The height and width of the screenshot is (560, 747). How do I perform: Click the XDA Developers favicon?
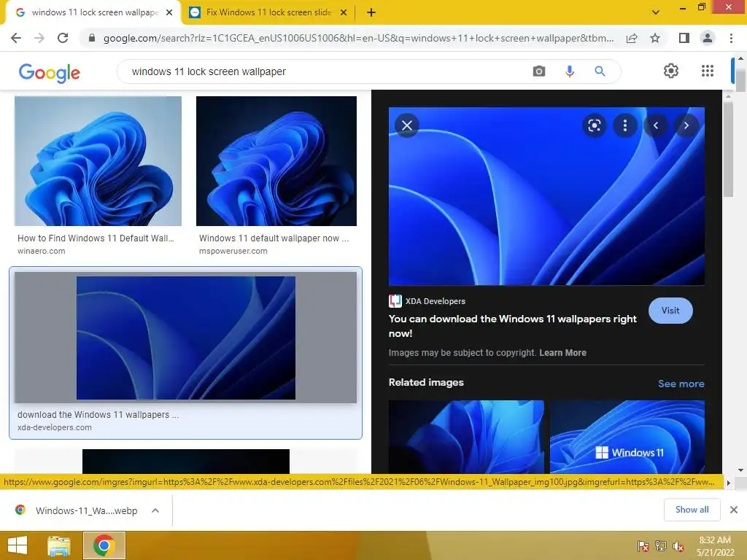(x=395, y=301)
